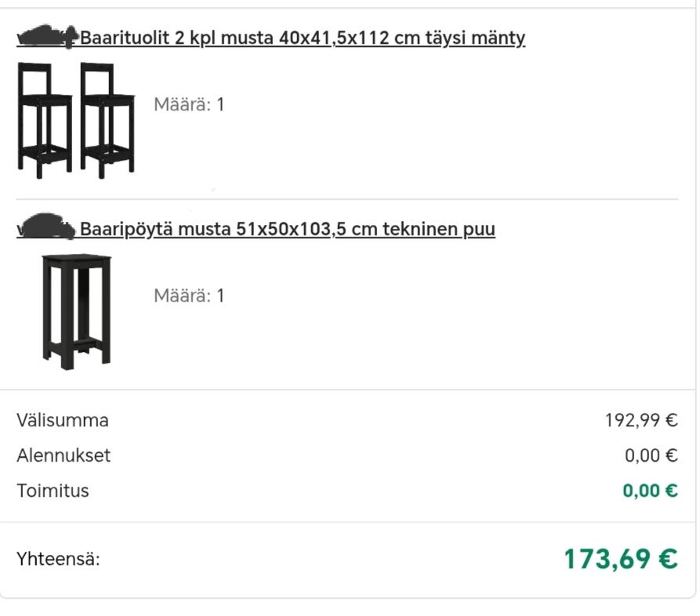The width and height of the screenshot is (700, 616).
Task: Click the scribbled-out brand mark before Baarituolit
Action: [48, 37]
